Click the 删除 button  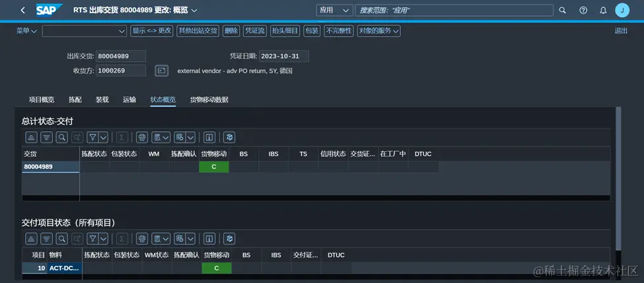click(x=231, y=31)
